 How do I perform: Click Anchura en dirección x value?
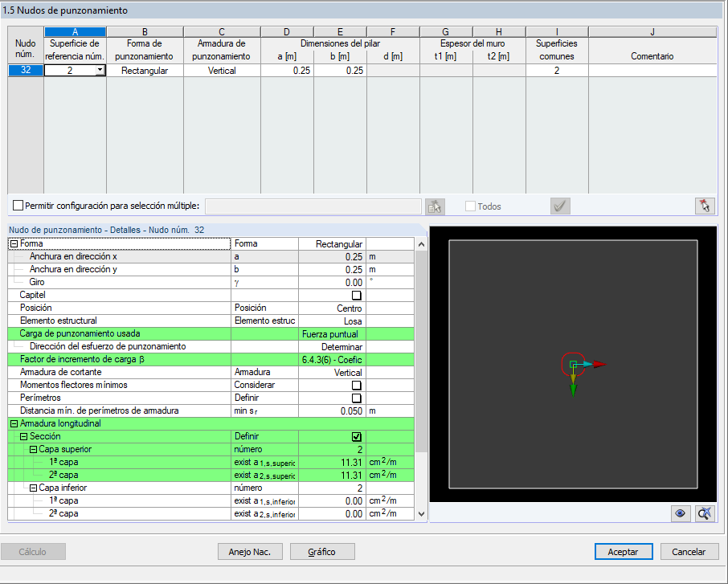[332, 257]
